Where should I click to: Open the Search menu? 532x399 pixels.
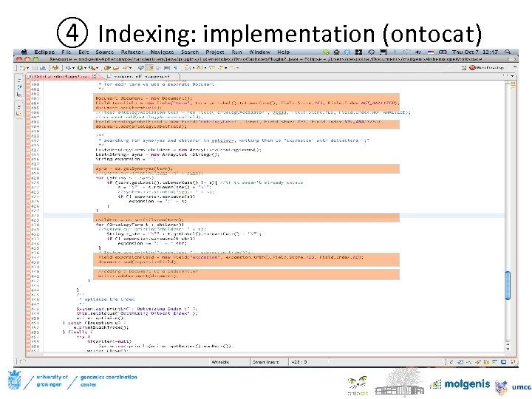(x=190, y=52)
